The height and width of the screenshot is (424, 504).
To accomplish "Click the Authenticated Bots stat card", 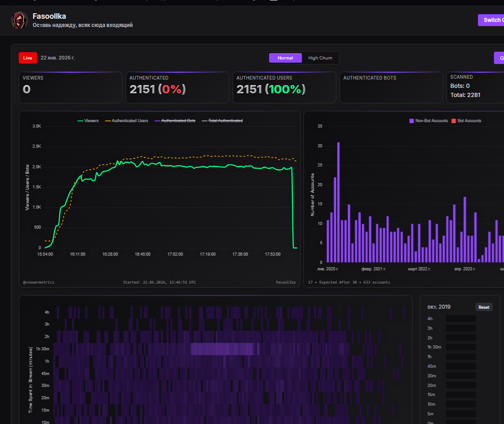I will pos(391,87).
